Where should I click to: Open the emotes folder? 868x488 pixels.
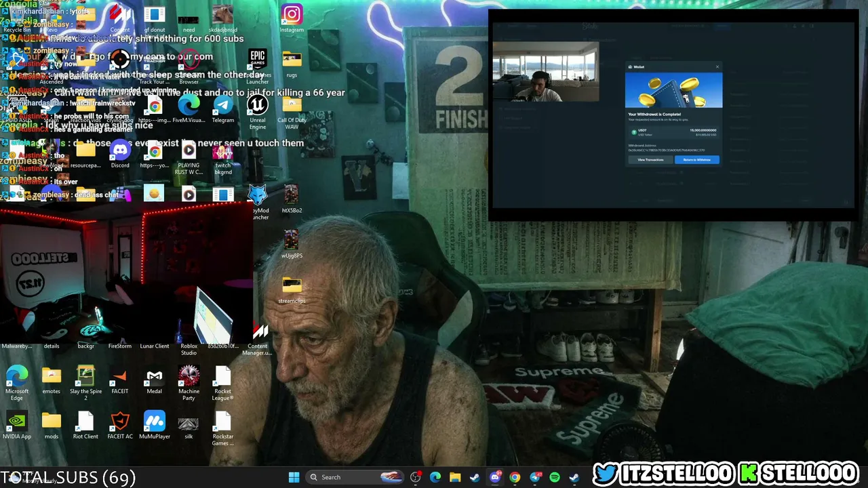(x=52, y=380)
